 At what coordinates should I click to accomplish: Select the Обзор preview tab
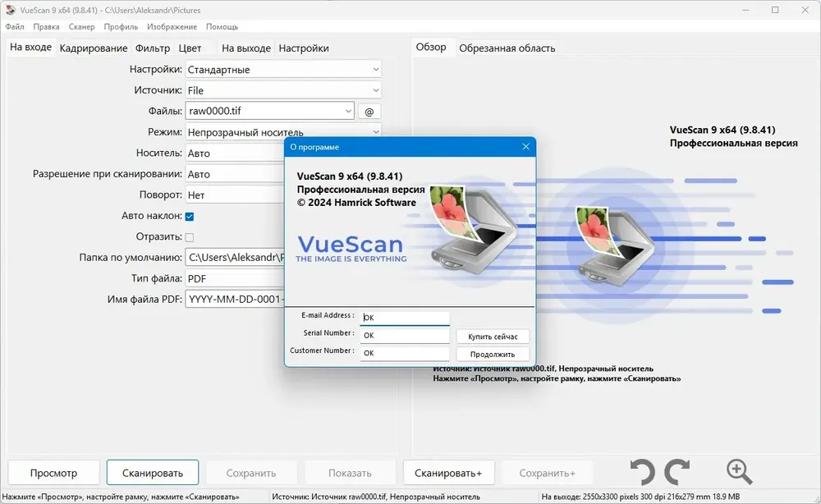[x=431, y=47]
